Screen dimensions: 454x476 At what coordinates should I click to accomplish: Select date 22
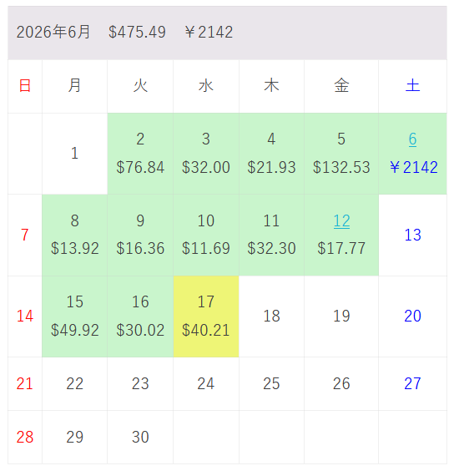coord(74,384)
